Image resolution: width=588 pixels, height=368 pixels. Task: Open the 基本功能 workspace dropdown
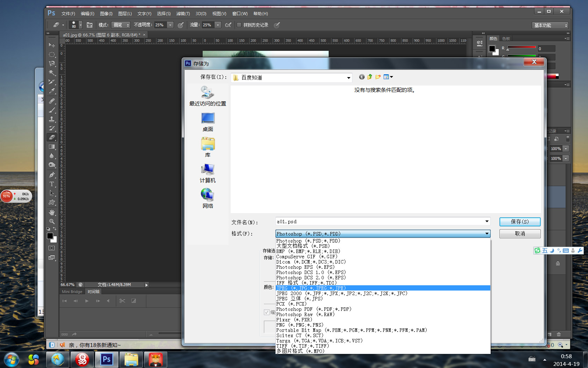(550, 25)
